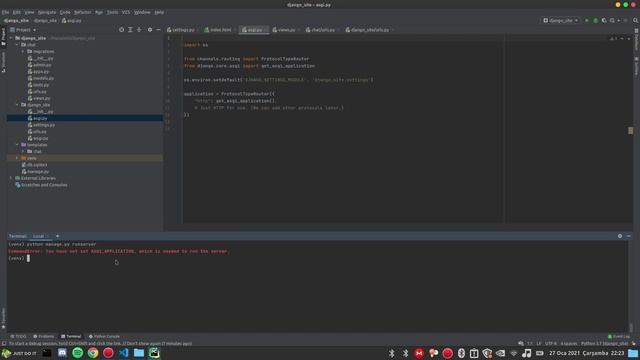Expand the migrations folder

23,51
